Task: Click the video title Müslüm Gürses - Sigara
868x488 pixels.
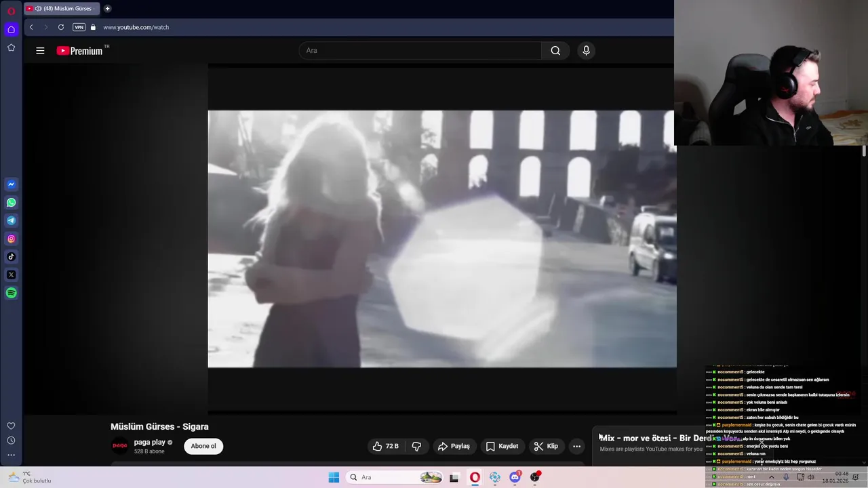Action: coord(159,426)
